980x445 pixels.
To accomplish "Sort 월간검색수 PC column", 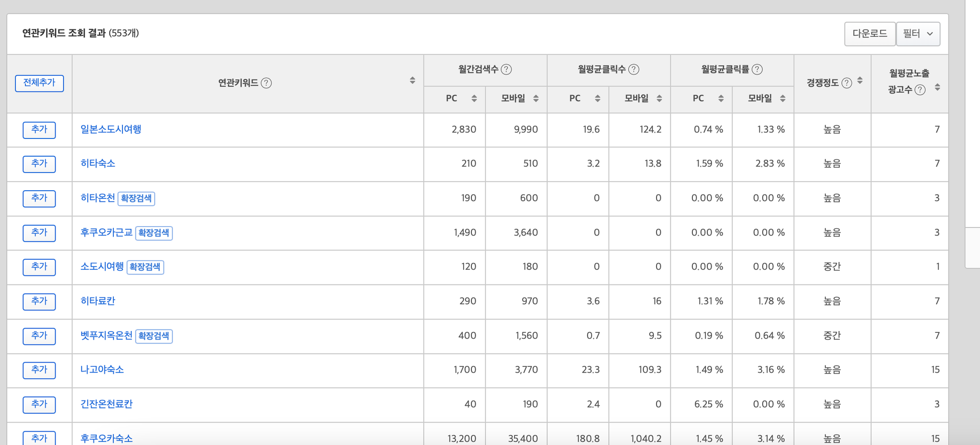I will 474,98.
